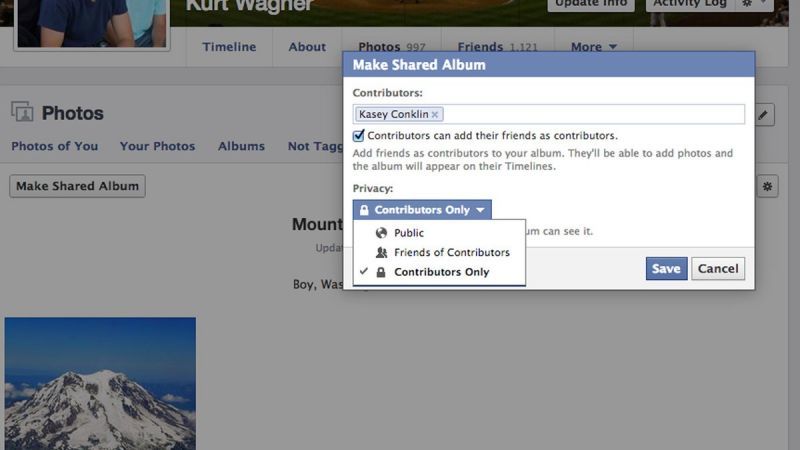Viewport: 800px width, 450px height.
Task: Cancel the Make Shared Album dialog
Action: point(718,268)
